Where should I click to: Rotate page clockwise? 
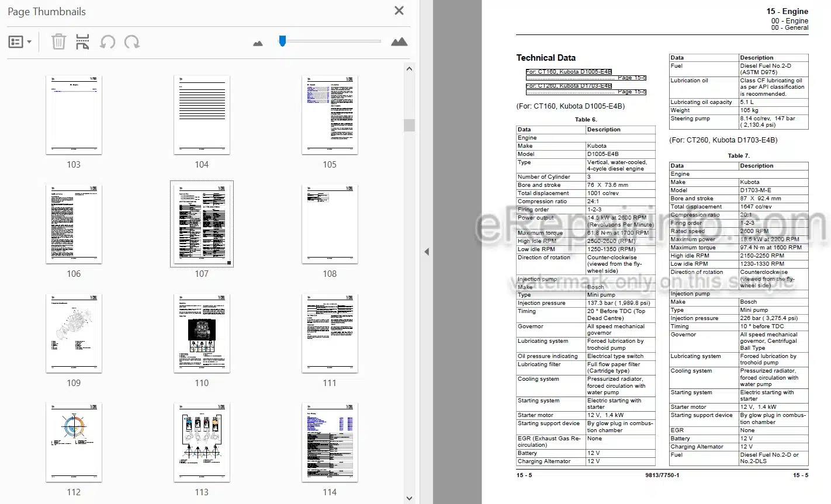point(132,42)
